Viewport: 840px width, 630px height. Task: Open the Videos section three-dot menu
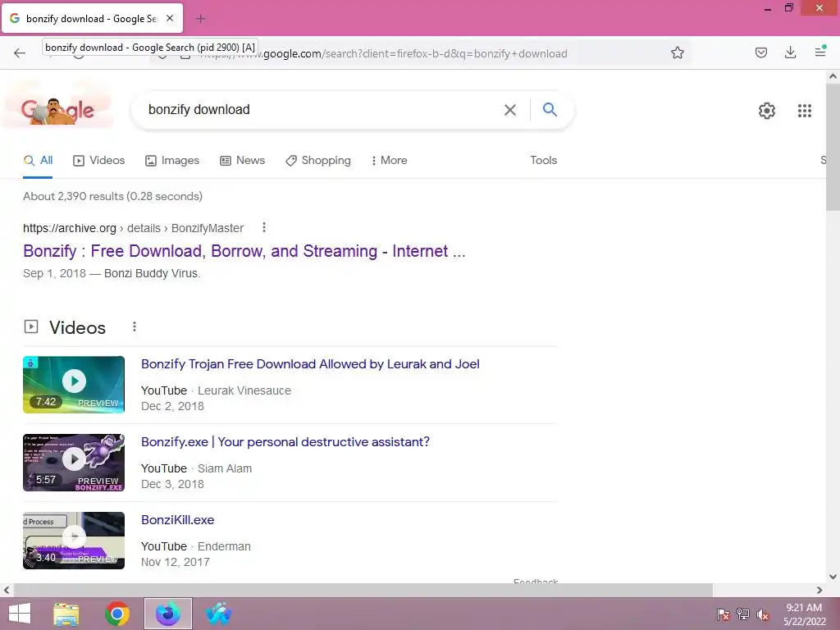pyautogui.click(x=135, y=326)
